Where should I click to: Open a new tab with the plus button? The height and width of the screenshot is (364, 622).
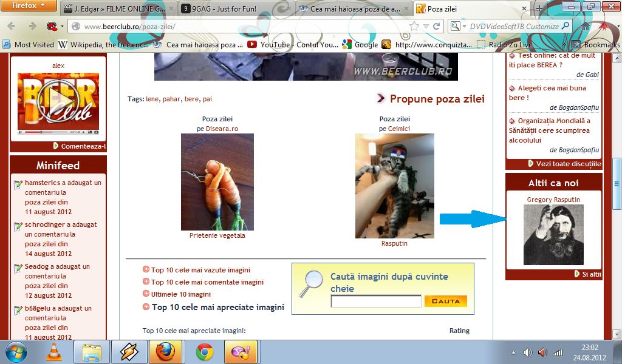pos(539,8)
